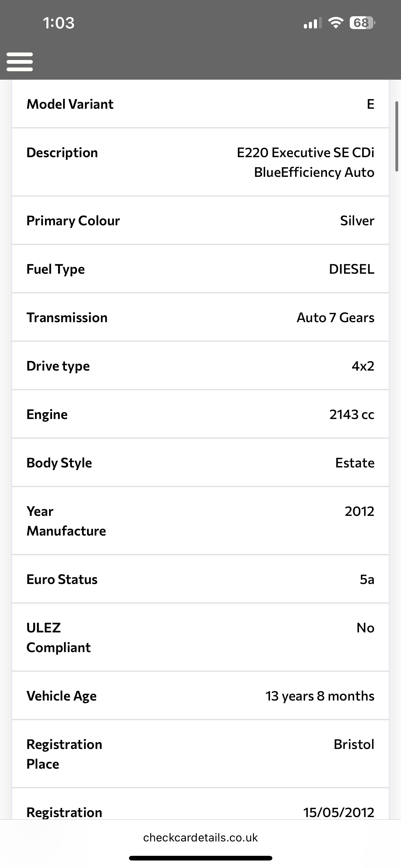The height and width of the screenshot is (868, 401).
Task: Tap the 1:03 clock time
Action: [x=59, y=23]
